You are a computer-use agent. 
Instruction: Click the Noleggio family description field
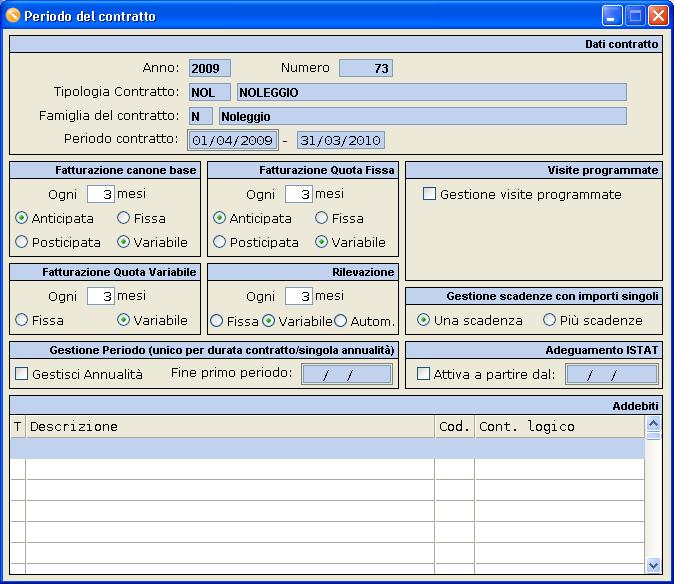pyautogui.click(x=423, y=116)
